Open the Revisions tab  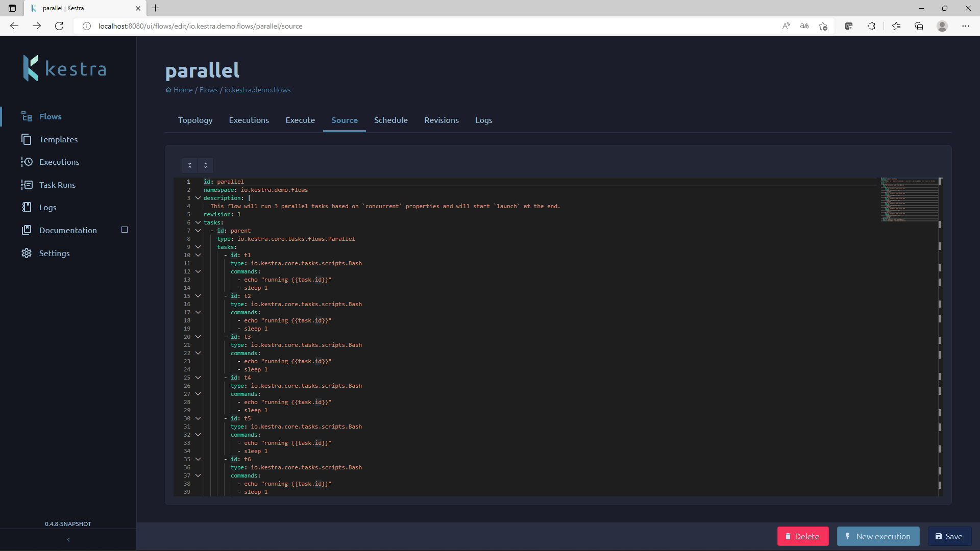pyautogui.click(x=441, y=120)
